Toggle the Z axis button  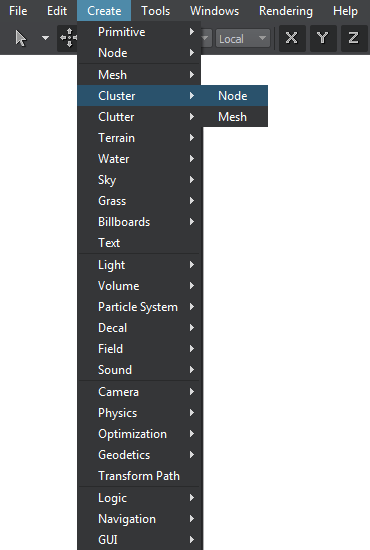354,38
